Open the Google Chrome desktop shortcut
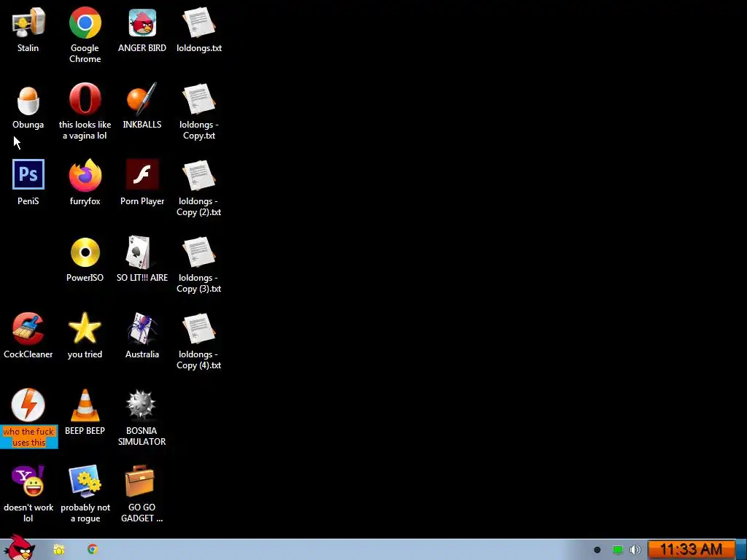This screenshot has height=560, width=747. point(85,23)
